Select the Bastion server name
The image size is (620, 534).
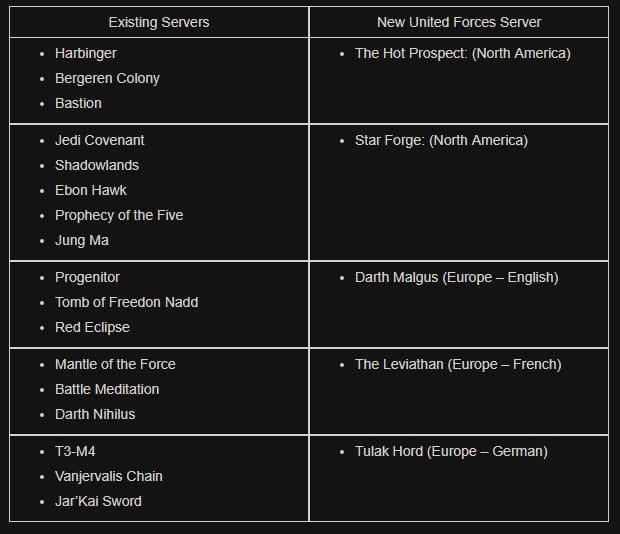click(78, 103)
